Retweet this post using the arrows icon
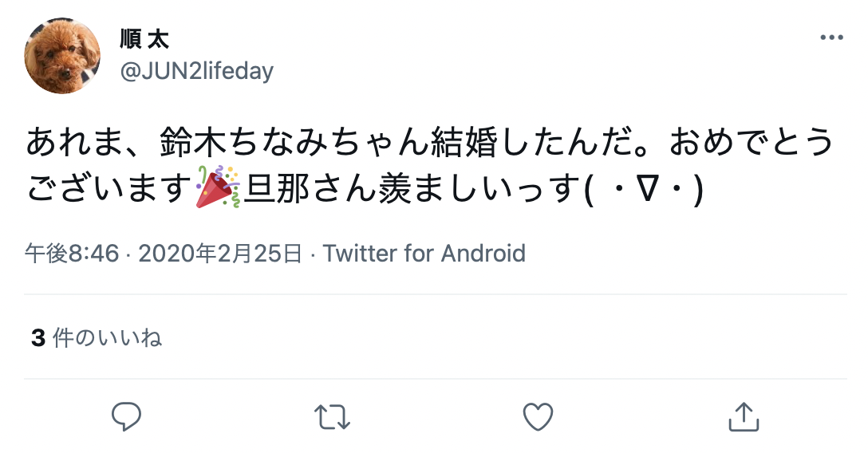The image size is (868, 453). pos(332,417)
